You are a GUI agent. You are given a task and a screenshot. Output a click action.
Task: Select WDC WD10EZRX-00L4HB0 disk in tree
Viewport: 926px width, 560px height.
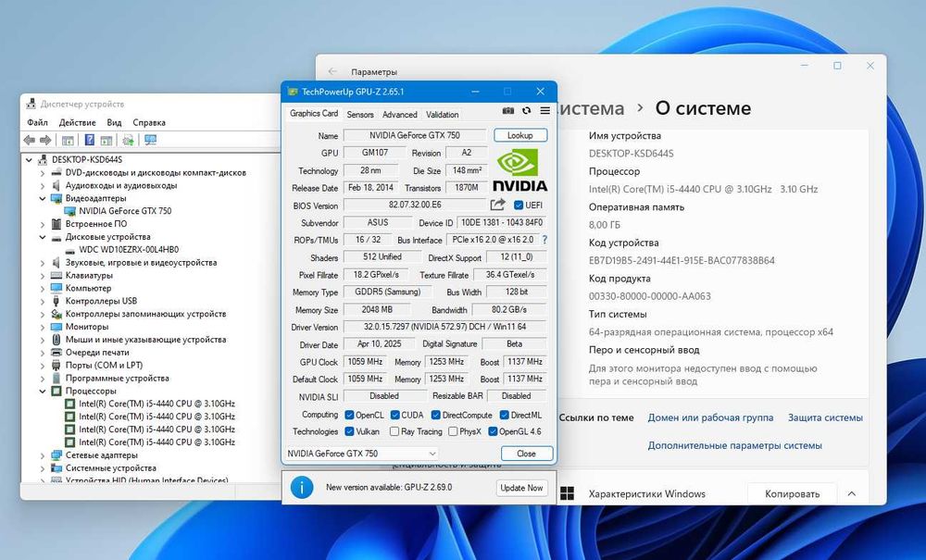point(129,250)
